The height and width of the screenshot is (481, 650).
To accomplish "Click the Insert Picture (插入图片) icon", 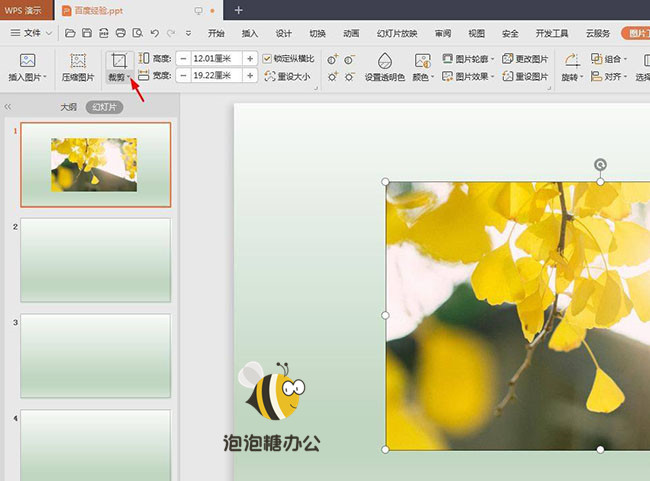I will click(x=27, y=61).
